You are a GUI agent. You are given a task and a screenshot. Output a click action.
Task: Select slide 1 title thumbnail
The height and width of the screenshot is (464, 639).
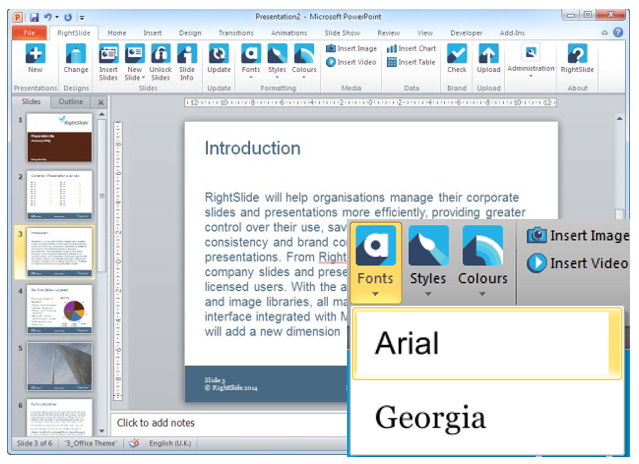click(59, 138)
